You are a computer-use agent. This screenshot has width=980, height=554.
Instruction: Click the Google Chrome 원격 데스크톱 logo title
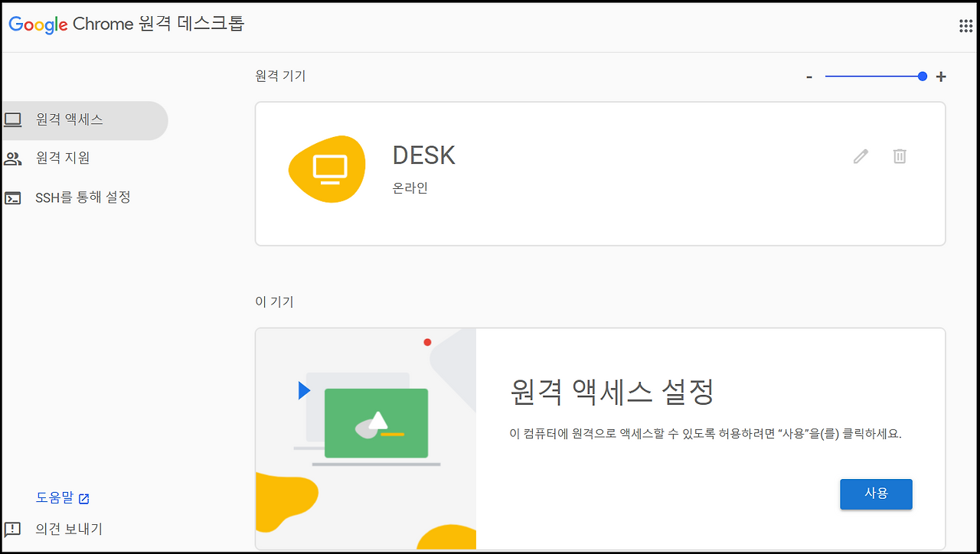tap(126, 24)
